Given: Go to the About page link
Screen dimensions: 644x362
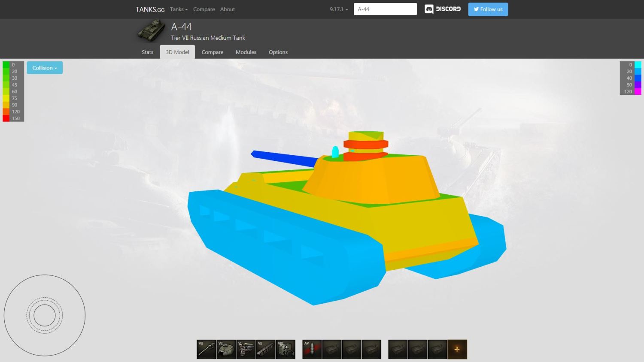Looking at the screenshot, I should pos(228,9).
